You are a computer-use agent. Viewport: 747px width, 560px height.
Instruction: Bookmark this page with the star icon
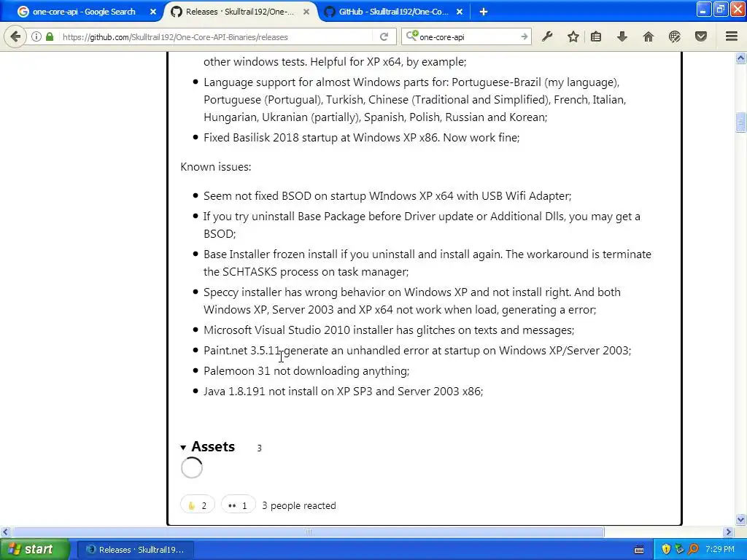coord(573,36)
